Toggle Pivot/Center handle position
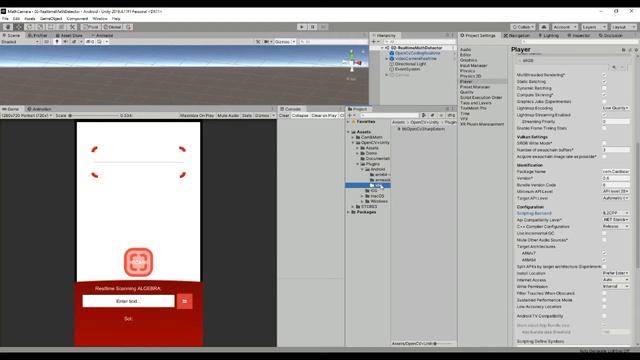 pyautogui.click(x=91, y=27)
